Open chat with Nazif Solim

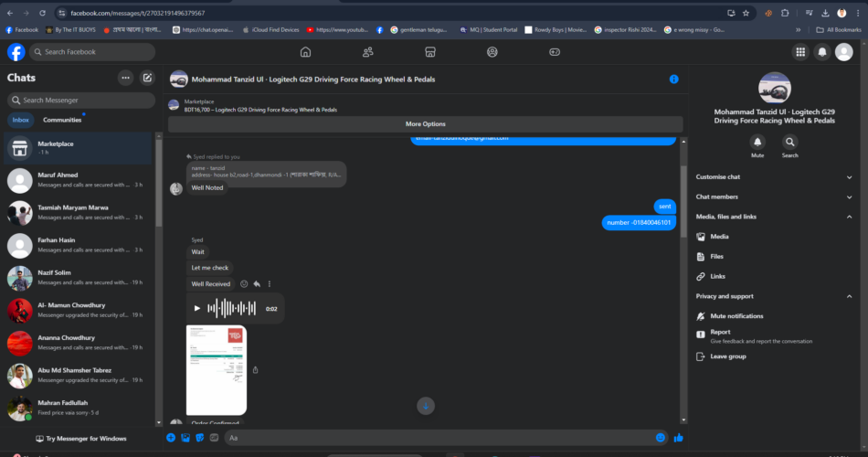(x=78, y=278)
